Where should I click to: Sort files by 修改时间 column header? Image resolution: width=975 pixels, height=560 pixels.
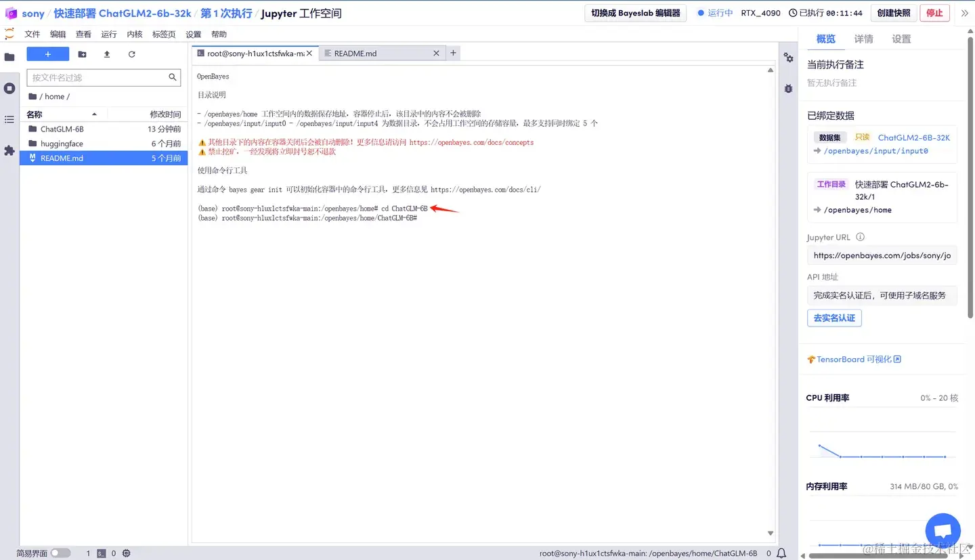click(165, 114)
